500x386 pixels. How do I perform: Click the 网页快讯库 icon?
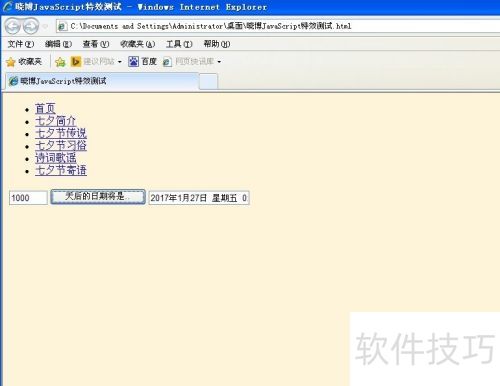pos(167,62)
